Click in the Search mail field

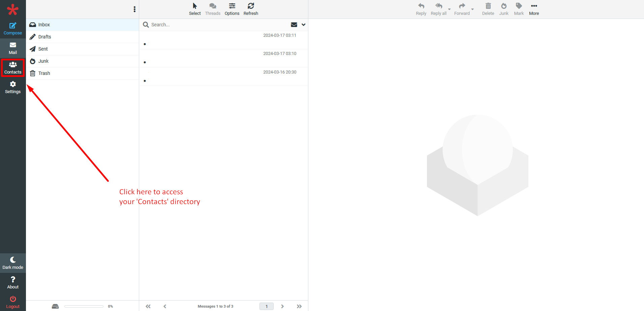click(216, 25)
